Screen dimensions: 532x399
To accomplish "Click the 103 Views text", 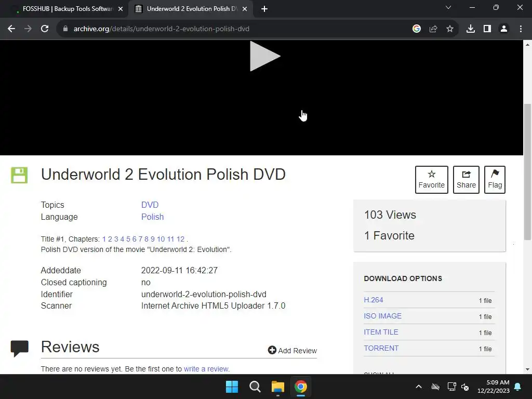I will (x=390, y=215).
